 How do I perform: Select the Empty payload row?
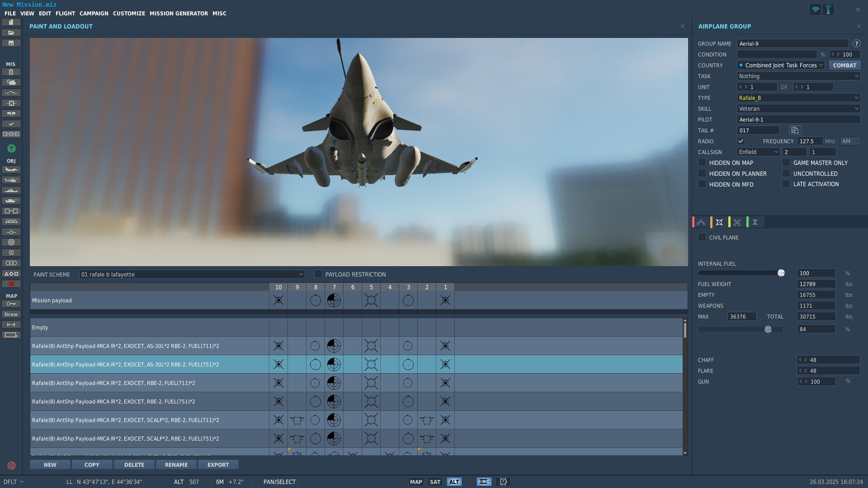356,327
